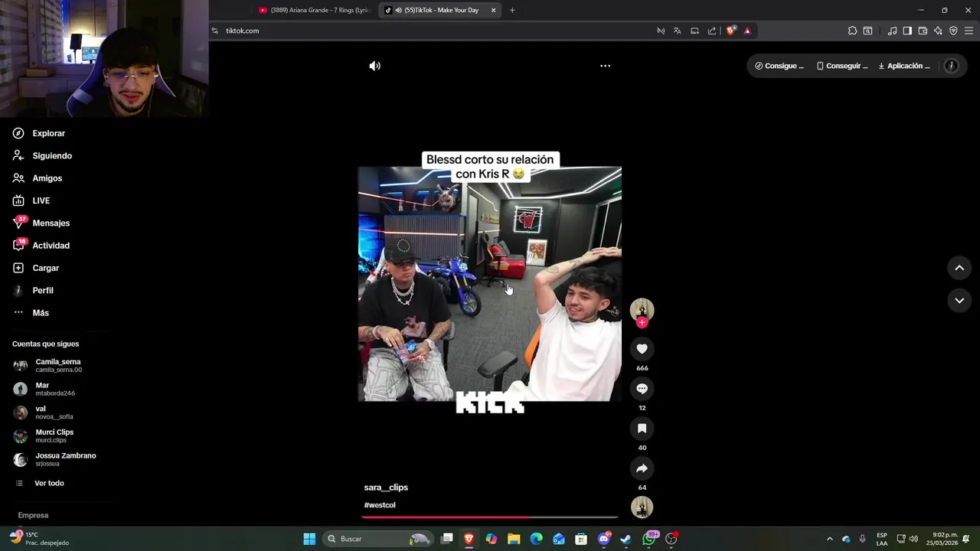Viewport: 980px width, 551px height.
Task: Open the media music-note control
Action: (892, 31)
